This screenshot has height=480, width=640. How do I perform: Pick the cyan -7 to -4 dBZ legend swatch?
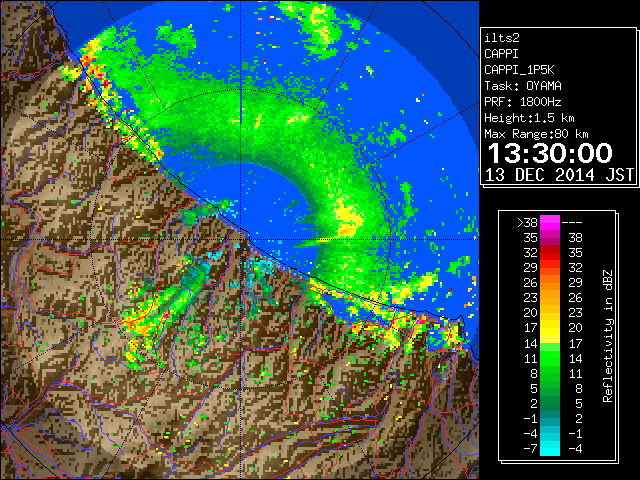pyautogui.click(x=550, y=448)
